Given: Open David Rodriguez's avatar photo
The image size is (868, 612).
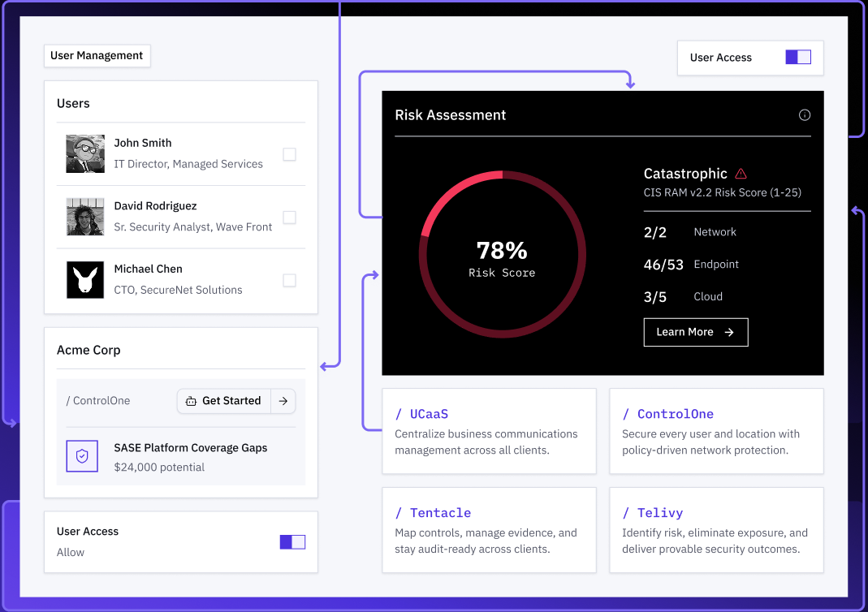Looking at the screenshot, I should coord(85,217).
